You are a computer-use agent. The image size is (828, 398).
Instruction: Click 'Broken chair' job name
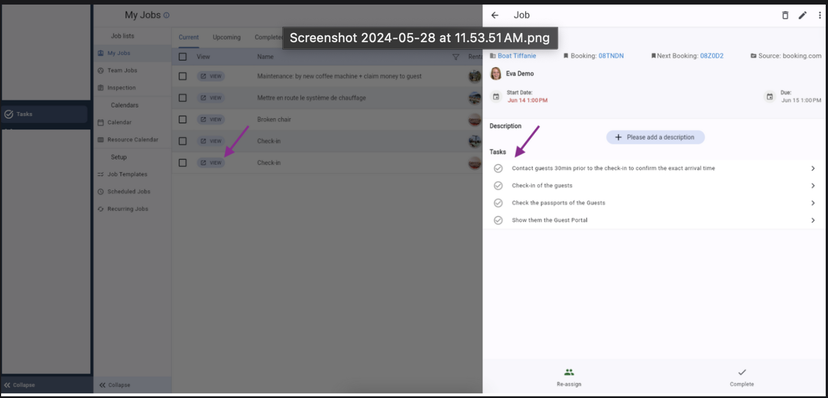274,119
